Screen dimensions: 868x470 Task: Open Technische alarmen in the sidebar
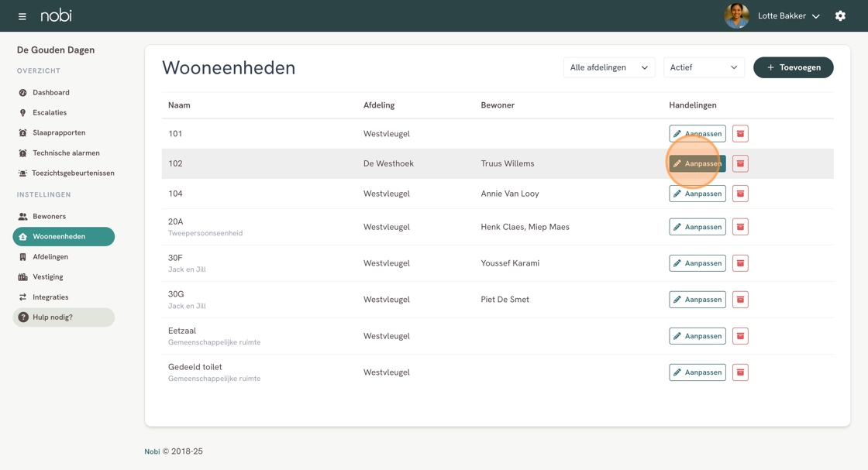click(x=66, y=153)
